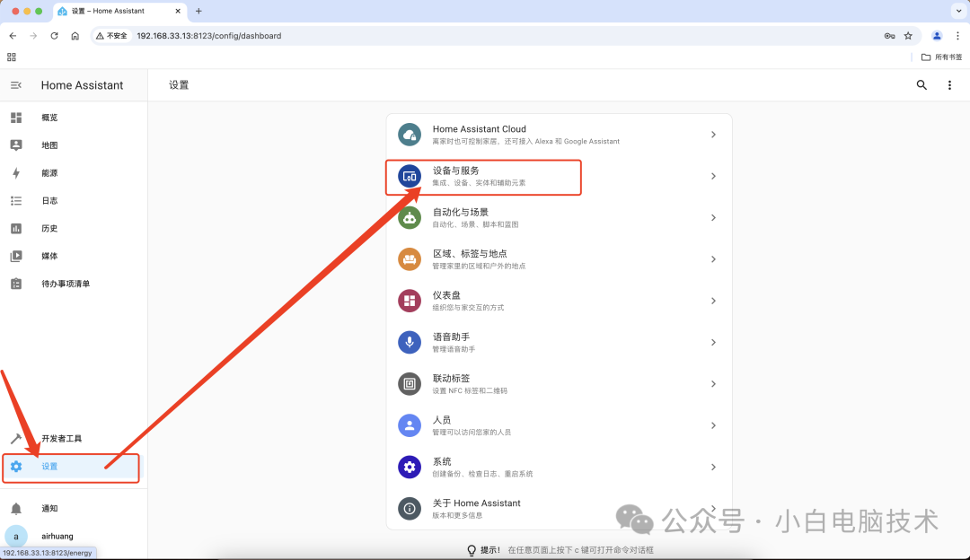Click the 不安全 site security warning
Viewport: 970px width, 560px height.
112,36
